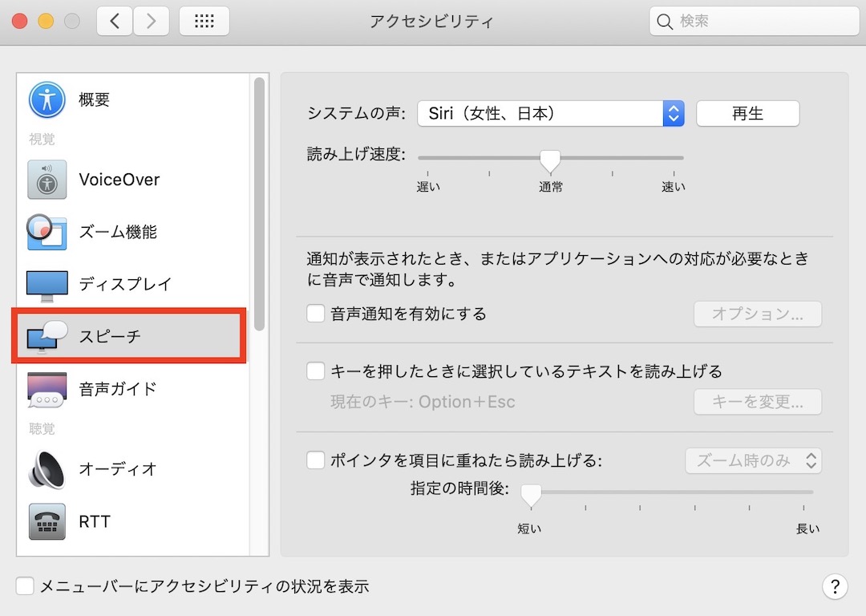The width and height of the screenshot is (866, 616).
Task: Open RTT settings
Action: pos(94,521)
